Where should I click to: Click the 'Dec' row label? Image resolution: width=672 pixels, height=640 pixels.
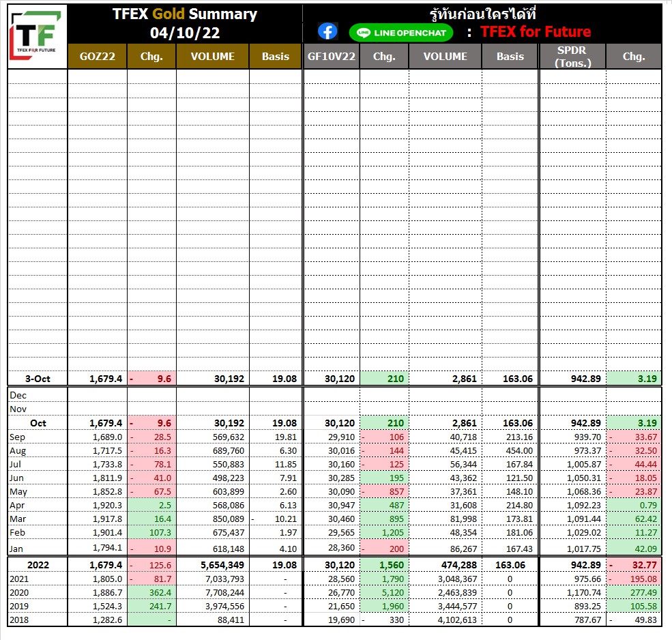pos(18,395)
